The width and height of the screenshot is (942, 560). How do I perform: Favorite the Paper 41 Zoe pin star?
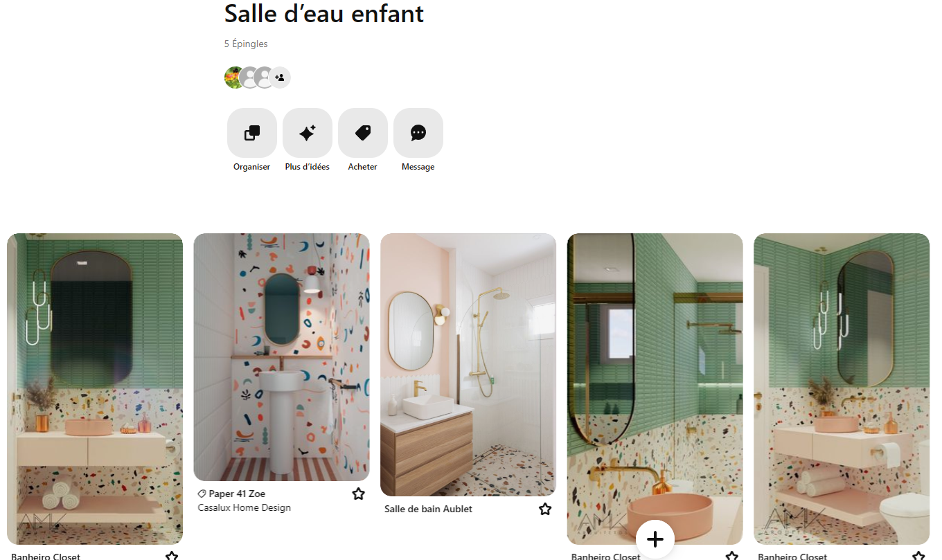(x=358, y=494)
